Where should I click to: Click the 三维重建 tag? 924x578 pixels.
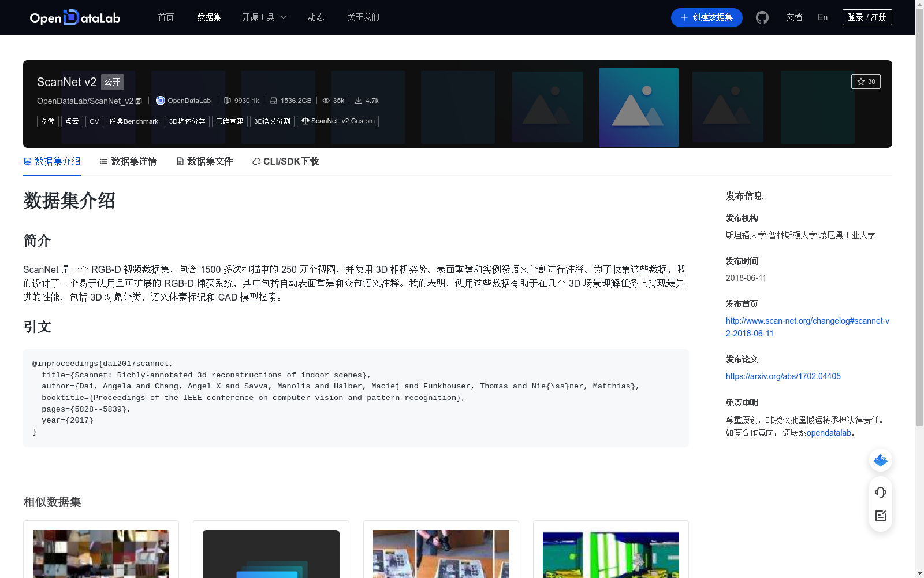click(230, 121)
